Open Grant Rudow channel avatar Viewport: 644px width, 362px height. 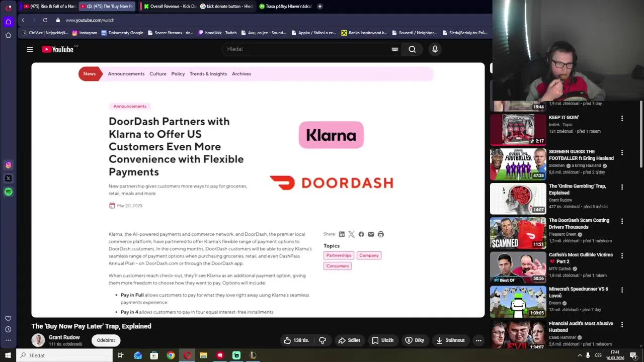point(38,340)
